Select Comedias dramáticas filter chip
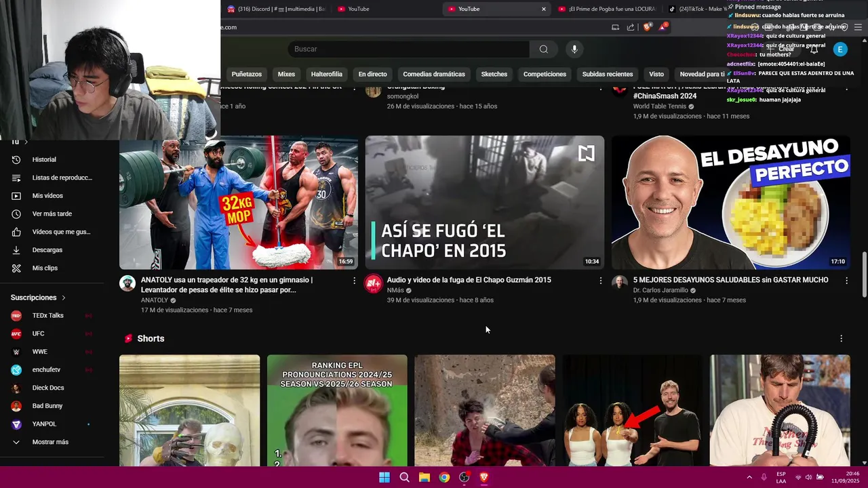The width and height of the screenshot is (868, 488). (x=434, y=74)
